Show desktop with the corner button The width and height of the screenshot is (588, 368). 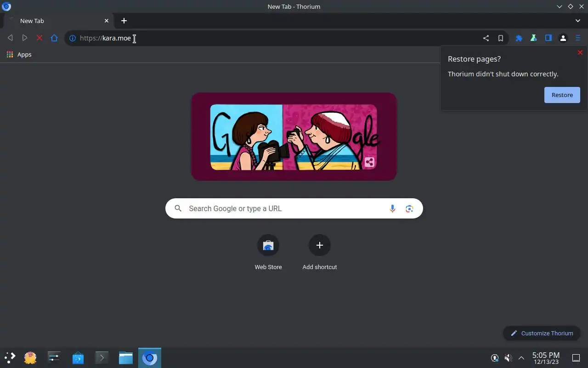pos(576,358)
